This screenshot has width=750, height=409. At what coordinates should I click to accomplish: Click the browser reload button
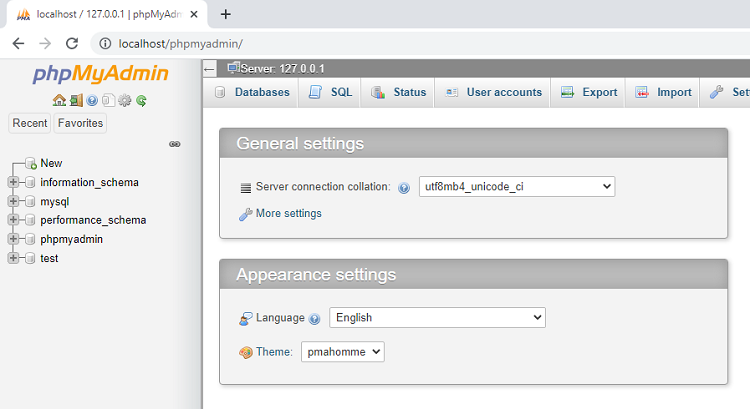pos(72,44)
